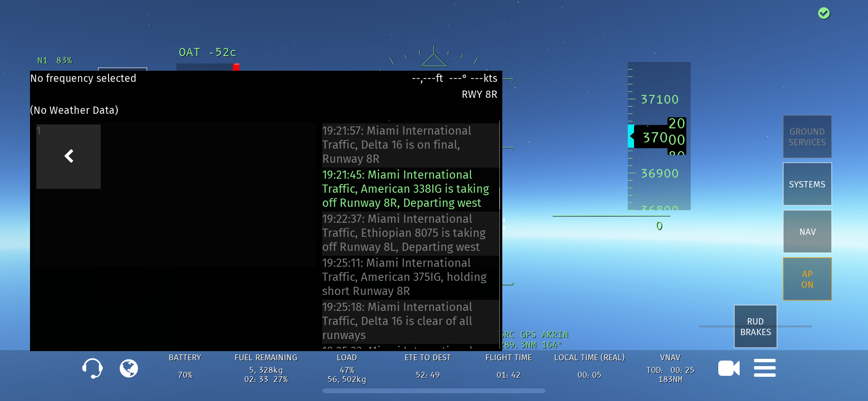Image resolution: width=868 pixels, height=401 pixels.
Task: Open the hamburger main menu
Action: point(765,368)
